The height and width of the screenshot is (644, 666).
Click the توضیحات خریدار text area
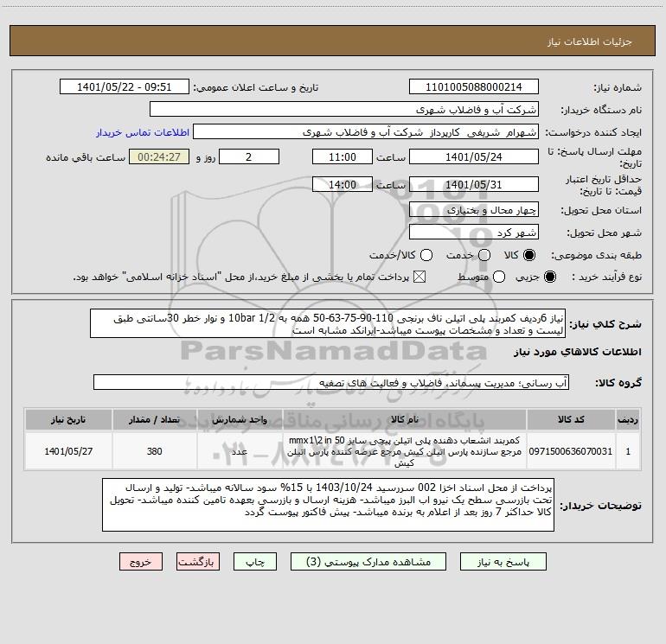pyautogui.click(x=328, y=505)
